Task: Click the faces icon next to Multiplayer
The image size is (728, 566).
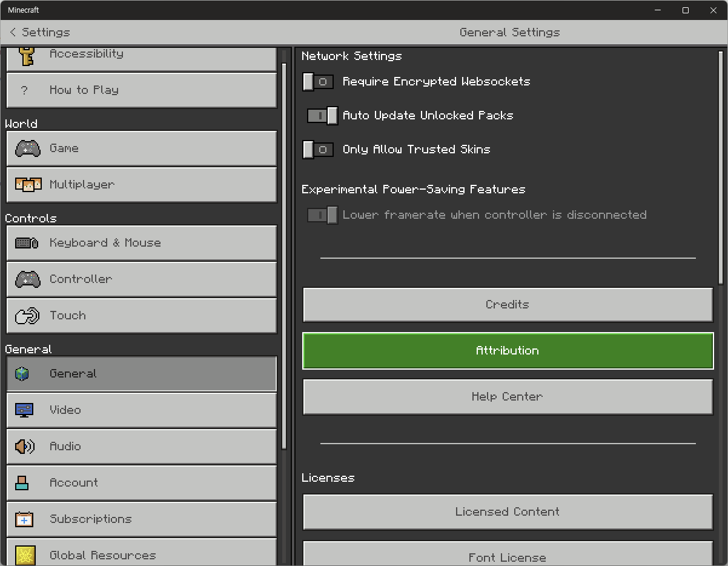Action: point(28,185)
